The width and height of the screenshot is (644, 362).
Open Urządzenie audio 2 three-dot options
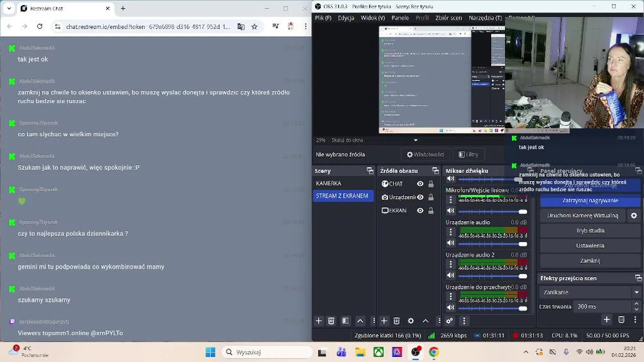[451, 264]
